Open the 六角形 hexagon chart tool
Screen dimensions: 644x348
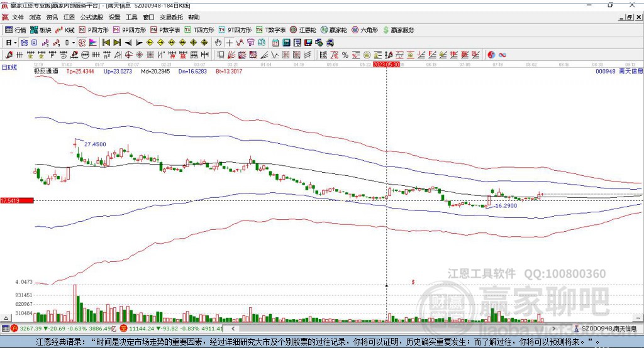(x=365, y=30)
